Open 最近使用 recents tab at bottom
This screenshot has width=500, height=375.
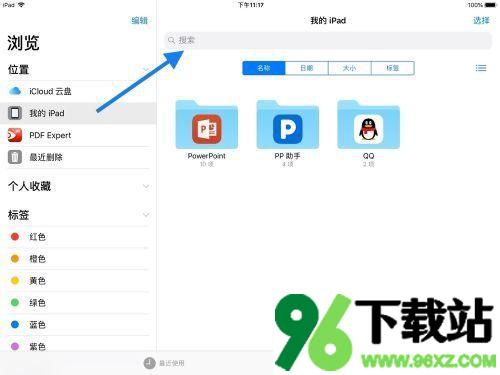[164, 363]
